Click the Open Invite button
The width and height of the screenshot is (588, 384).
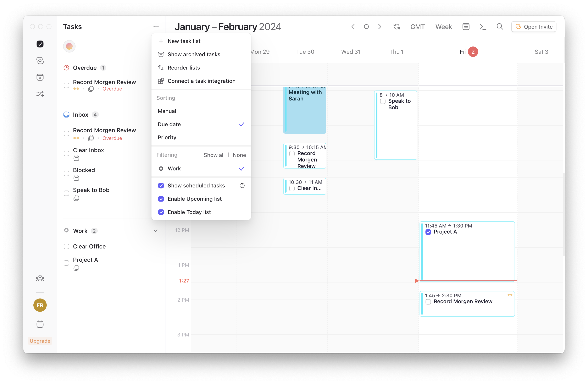pyautogui.click(x=534, y=26)
